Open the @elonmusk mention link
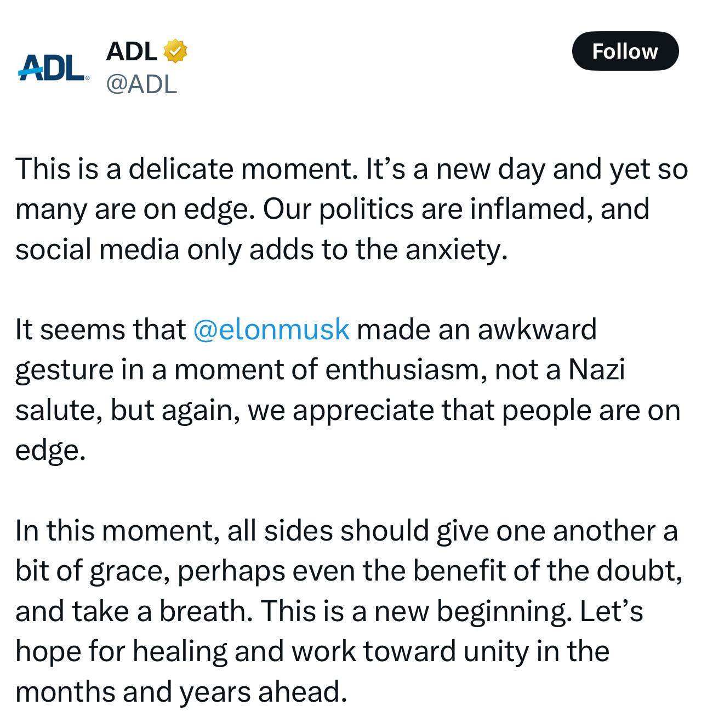Screen dimensions: 707x728 coord(271,329)
